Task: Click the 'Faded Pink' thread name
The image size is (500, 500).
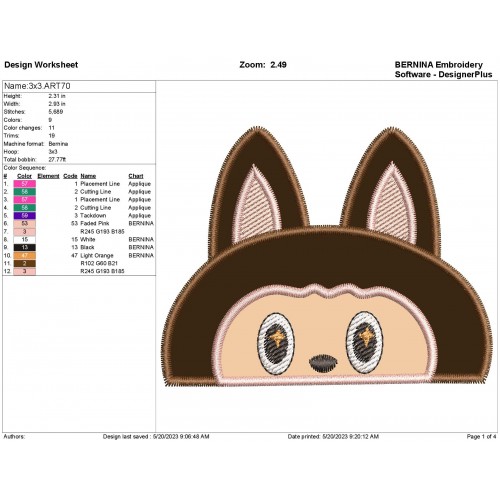Action: (95, 223)
